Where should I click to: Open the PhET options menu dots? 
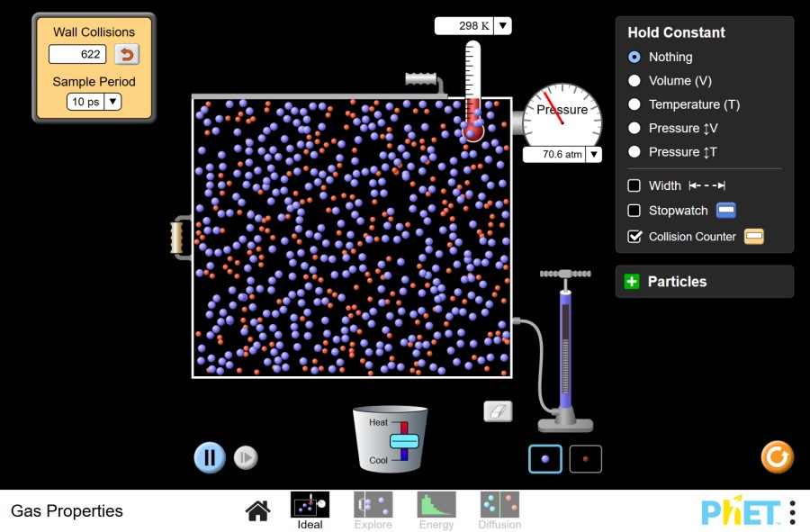click(792, 512)
